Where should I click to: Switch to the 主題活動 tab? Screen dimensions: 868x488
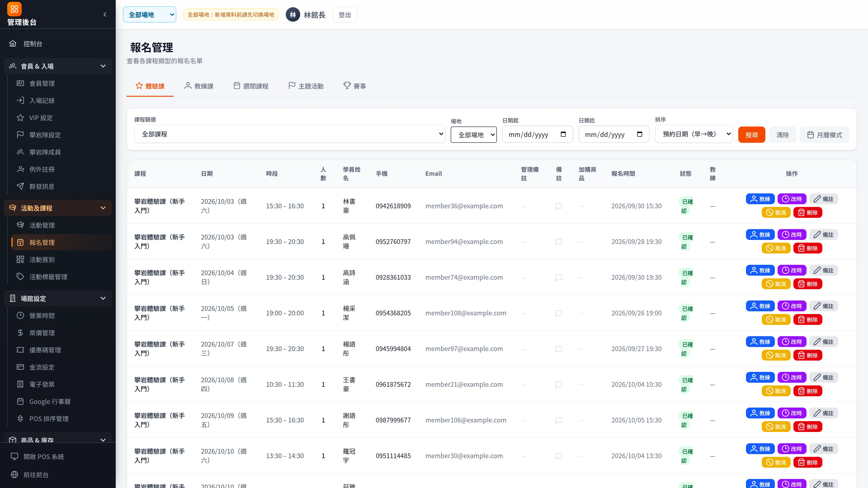point(306,86)
